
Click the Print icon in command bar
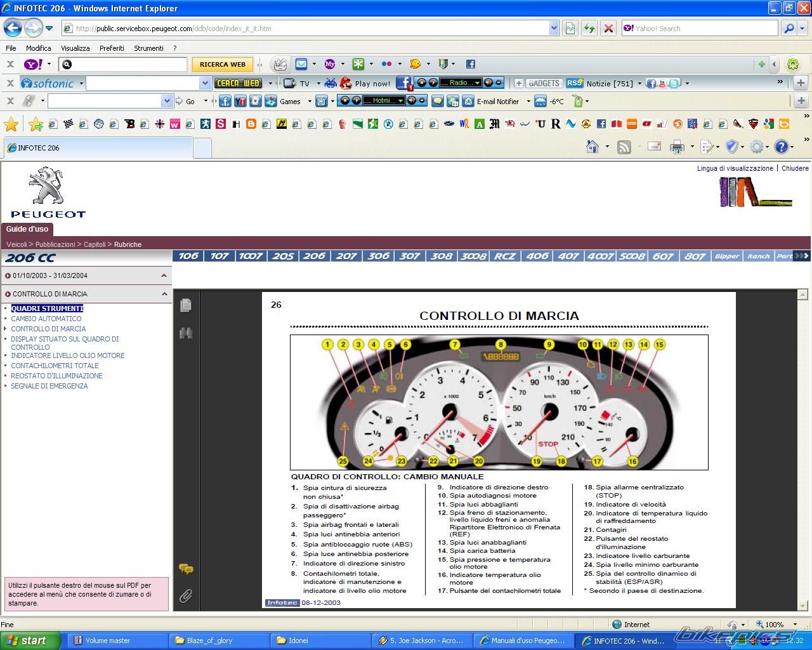point(677,147)
